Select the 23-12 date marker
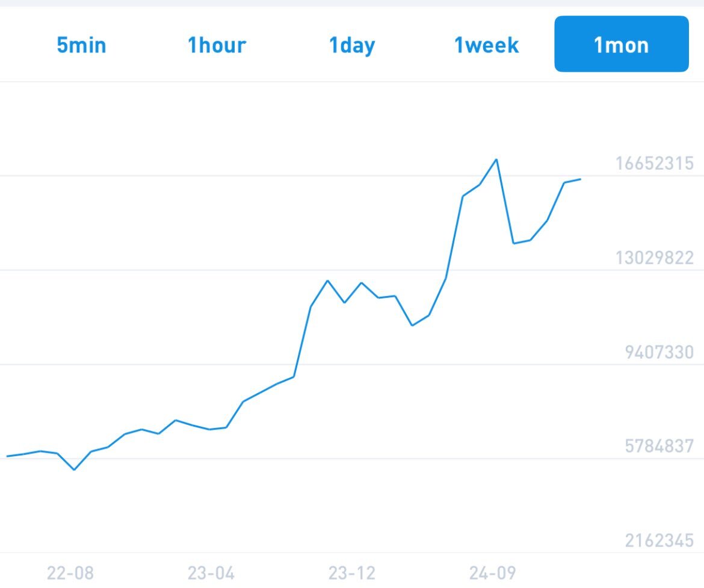 351,573
